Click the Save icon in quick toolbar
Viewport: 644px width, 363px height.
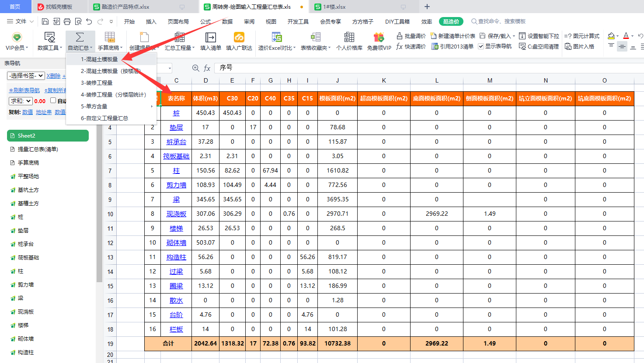(45, 21)
